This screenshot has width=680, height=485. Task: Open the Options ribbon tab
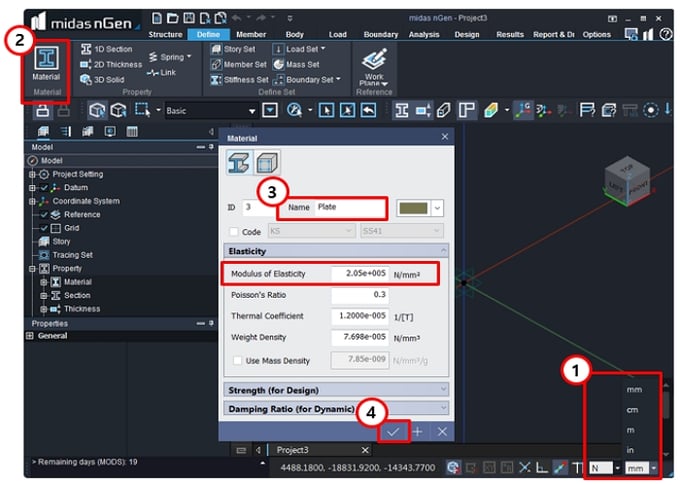596,34
